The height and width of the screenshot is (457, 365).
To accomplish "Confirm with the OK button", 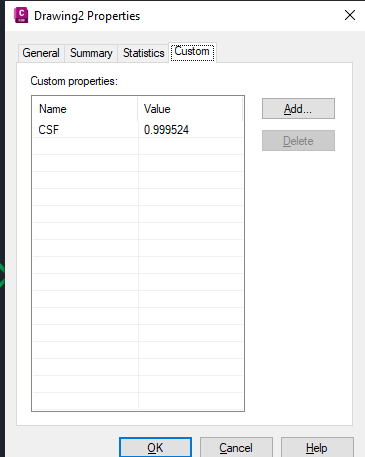I will [155, 447].
